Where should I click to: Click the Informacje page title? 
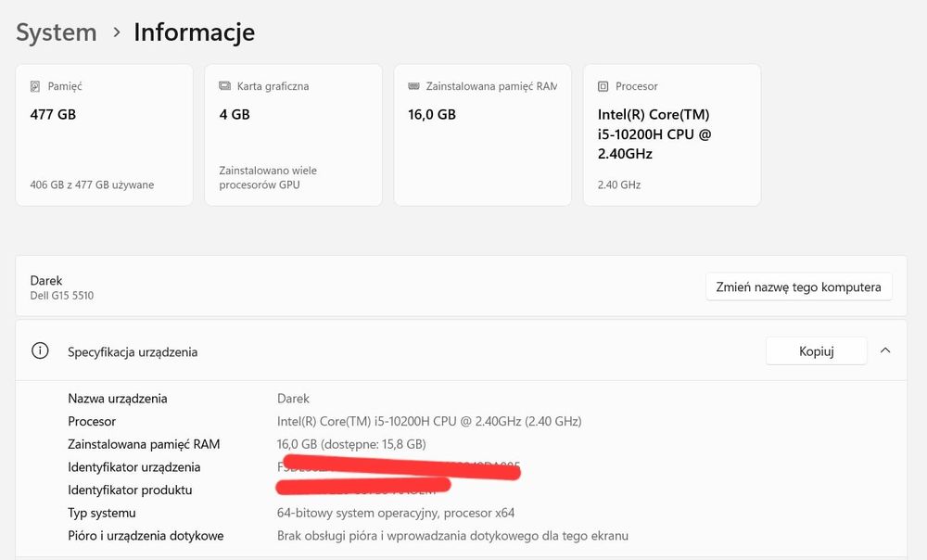[x=194, y=32]
